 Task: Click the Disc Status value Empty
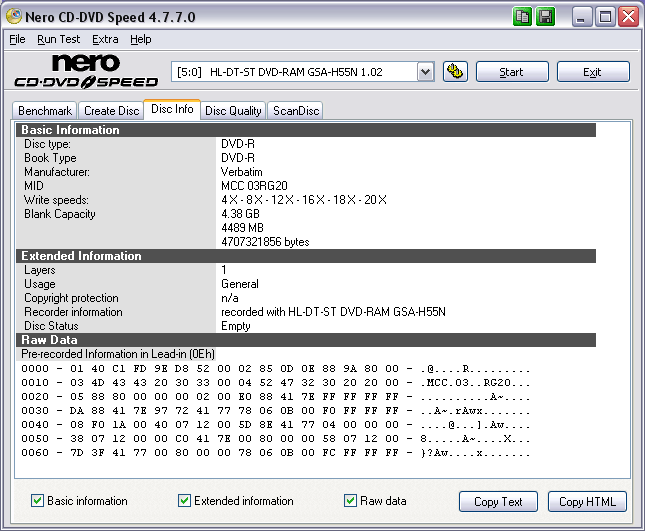pos(236,326)
